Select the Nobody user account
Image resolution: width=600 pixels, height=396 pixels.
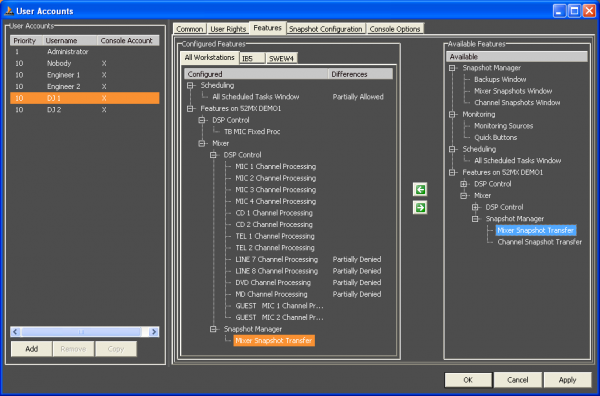pyautogui.click(x=85, y=64)
